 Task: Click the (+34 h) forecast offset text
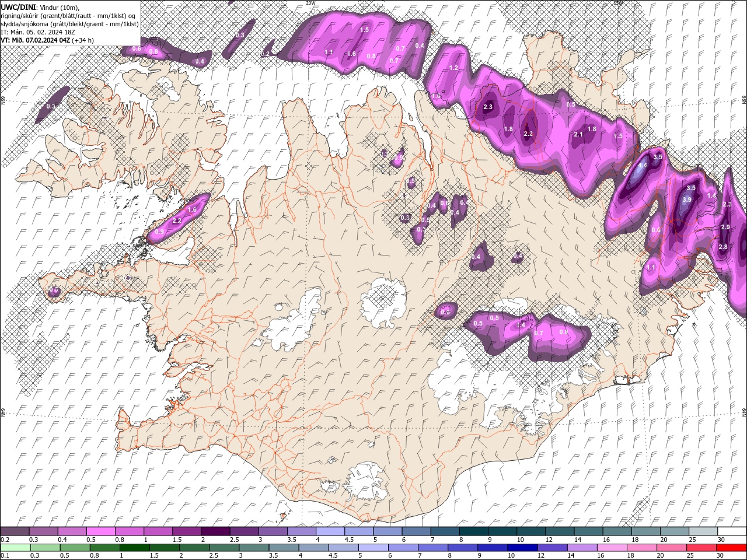83,40
